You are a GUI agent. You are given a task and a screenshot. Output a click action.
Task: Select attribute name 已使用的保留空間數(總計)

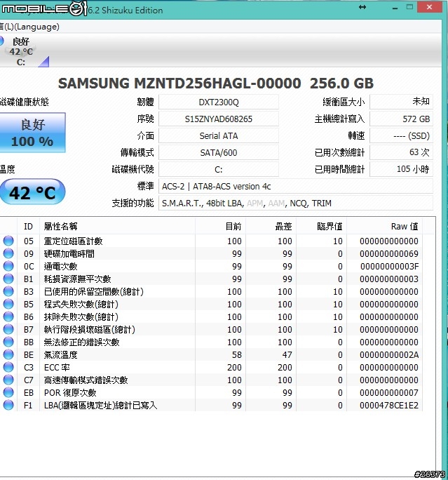[93, 291]
